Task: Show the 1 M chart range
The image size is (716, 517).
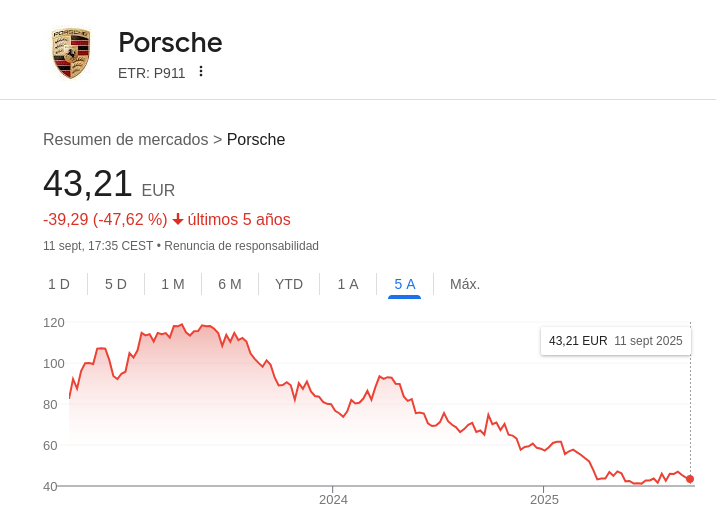Action: [x=173, y=284]
